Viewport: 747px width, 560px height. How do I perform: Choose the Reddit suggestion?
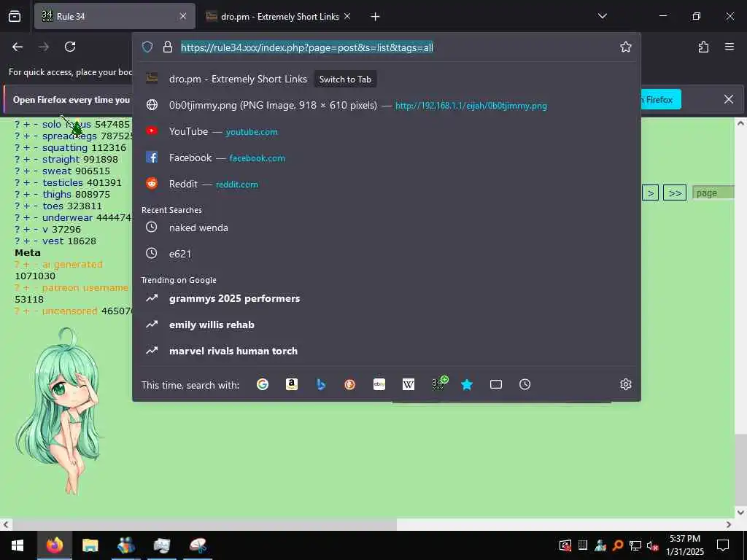coord(387,184)
